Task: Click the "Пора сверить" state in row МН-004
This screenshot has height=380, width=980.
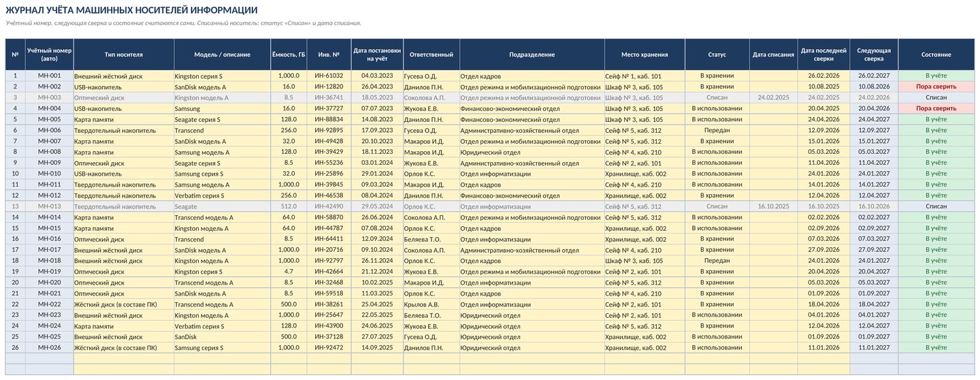Action: (x=936, y=108)
